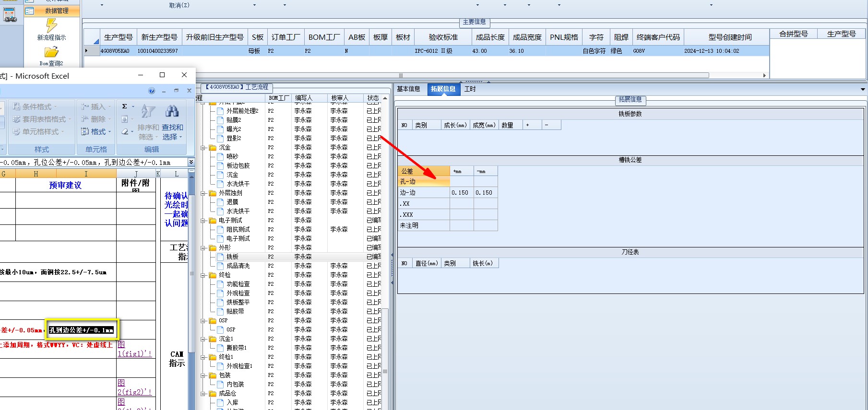This screenshot has width=868, height=410.
Task: Click the folder icon beside 外层蚀刻
Action: point(213,193)
